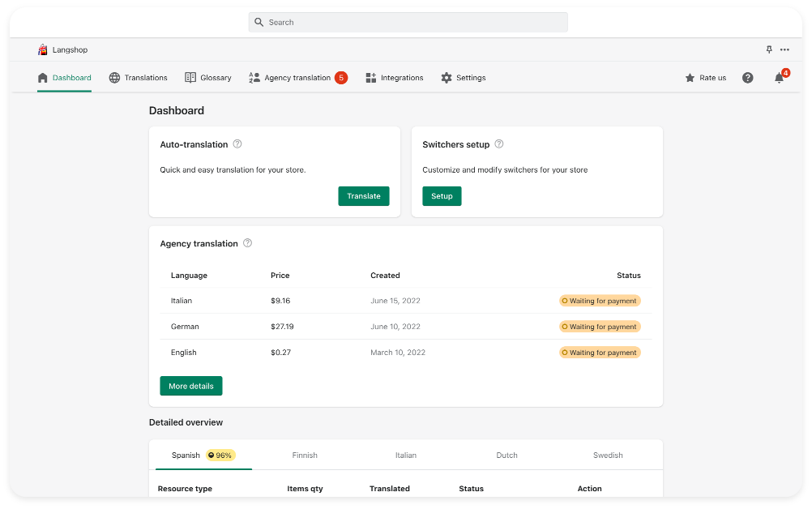Click the Rate us star icon
812x509 pixels.
(690, 78)
